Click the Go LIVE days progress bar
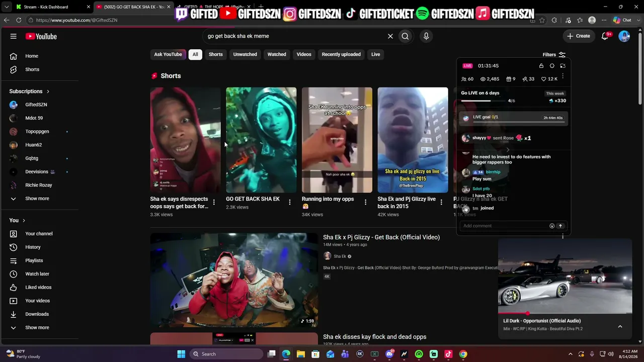The image size is (644, 362). 485,101
